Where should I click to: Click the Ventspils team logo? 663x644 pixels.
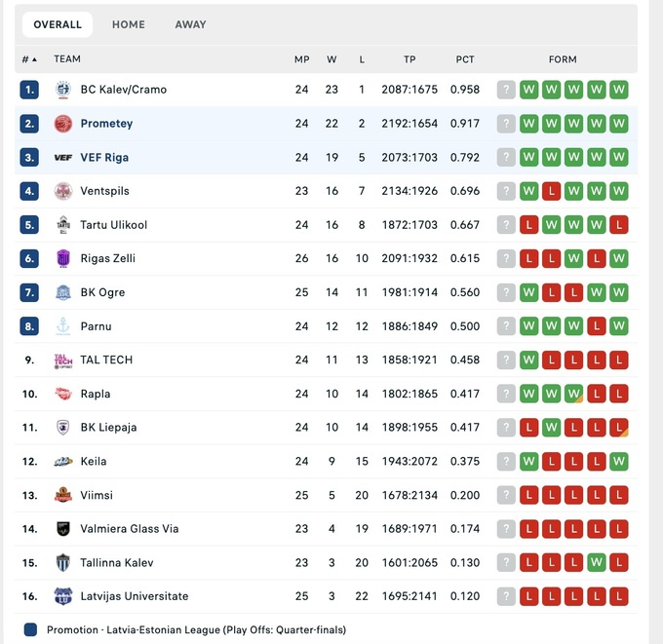(63, 191)
